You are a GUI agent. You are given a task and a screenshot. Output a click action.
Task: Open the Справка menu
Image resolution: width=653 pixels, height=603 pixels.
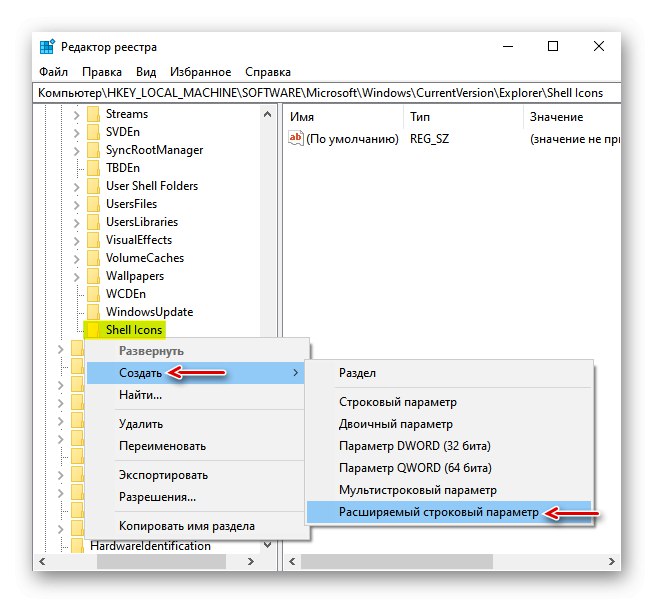pos(268,72)
